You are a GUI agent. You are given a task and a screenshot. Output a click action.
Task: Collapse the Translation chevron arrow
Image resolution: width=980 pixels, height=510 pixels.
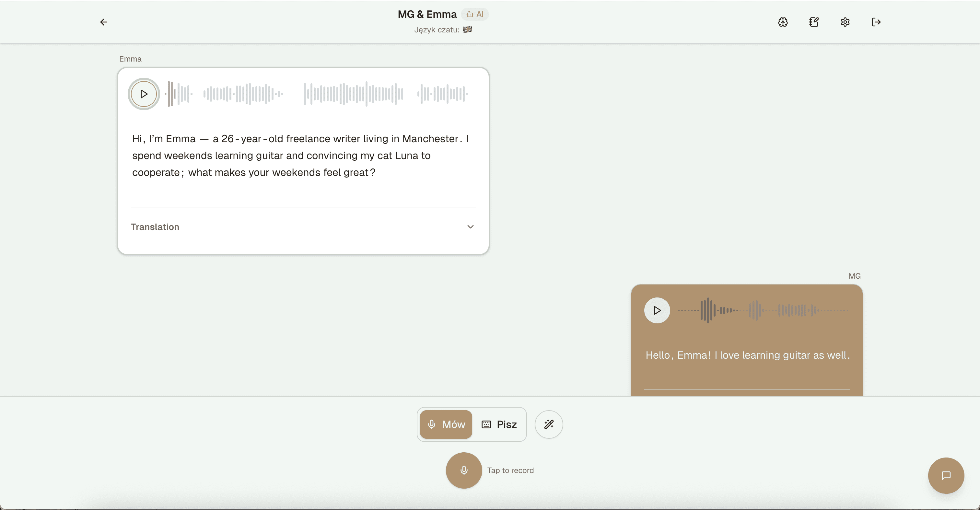click(x=471, y=227)
